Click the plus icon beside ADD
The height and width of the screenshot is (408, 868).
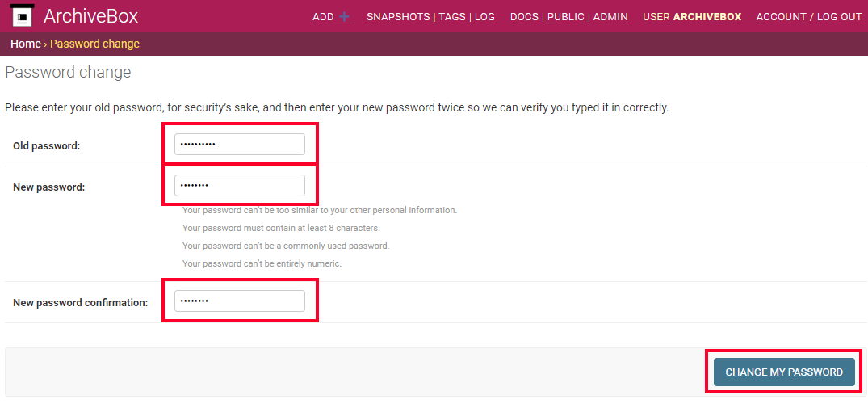click(x=344, y=17)
